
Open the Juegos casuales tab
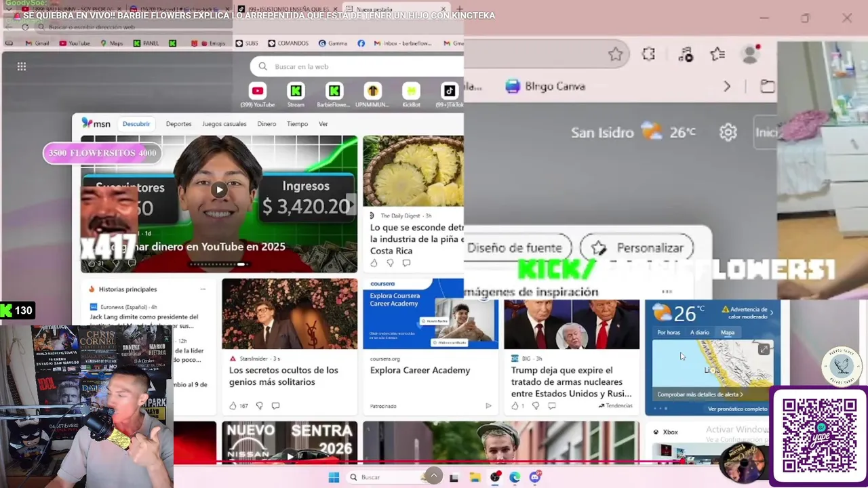coord(224,124)
